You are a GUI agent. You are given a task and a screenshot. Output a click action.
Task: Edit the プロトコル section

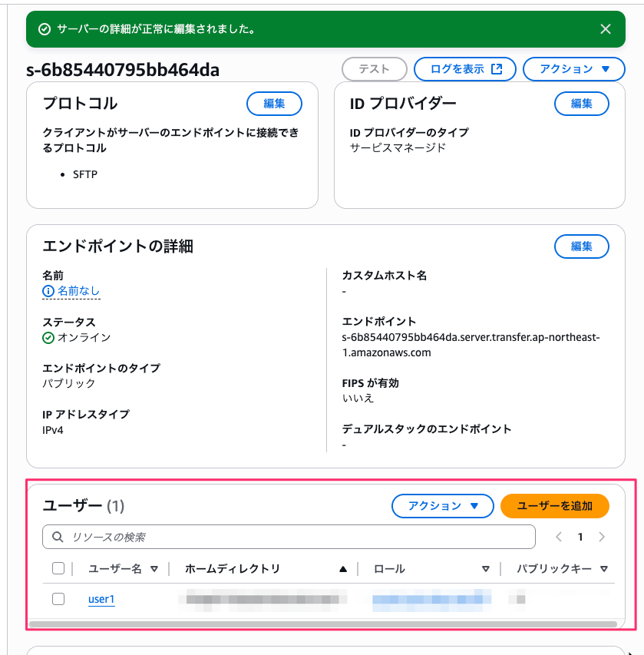[274, 104]
